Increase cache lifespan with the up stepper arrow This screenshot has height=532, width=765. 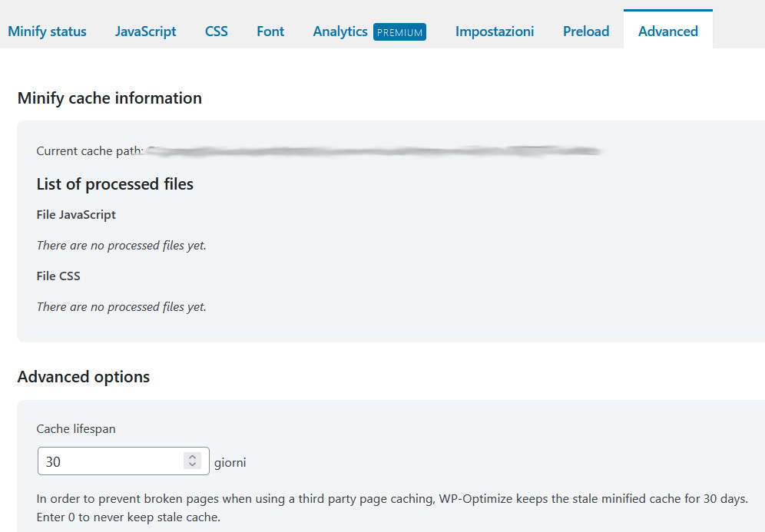193,456
